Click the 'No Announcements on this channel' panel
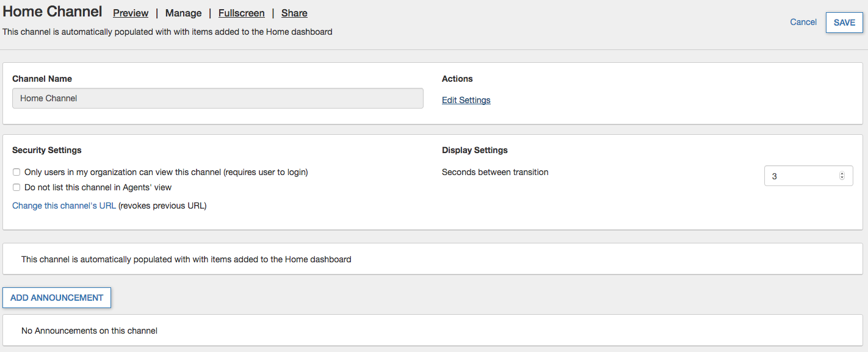This screenshot has height=352, width=868. (89, 331)
